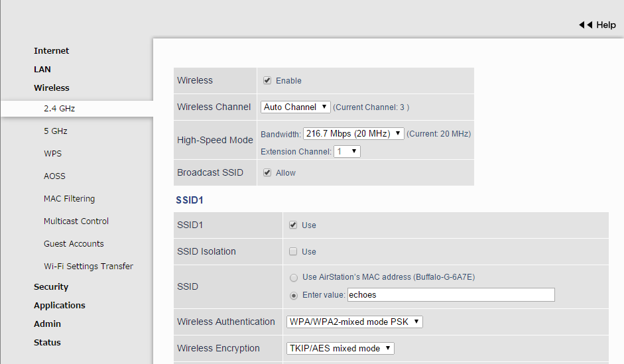Viewport: 624px width, 364px height.
Task: Enable SSID Isolation Use checkbox
Action: click(293, 251)
